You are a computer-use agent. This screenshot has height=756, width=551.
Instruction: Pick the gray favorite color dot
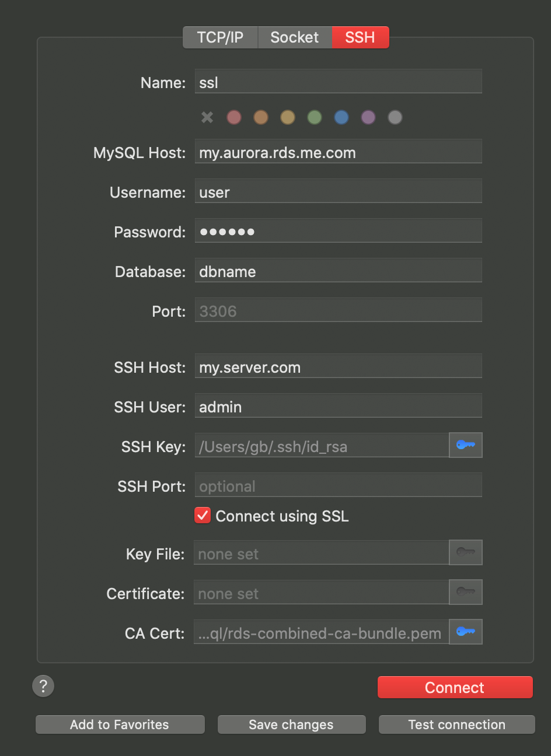(x=395, y=117)
